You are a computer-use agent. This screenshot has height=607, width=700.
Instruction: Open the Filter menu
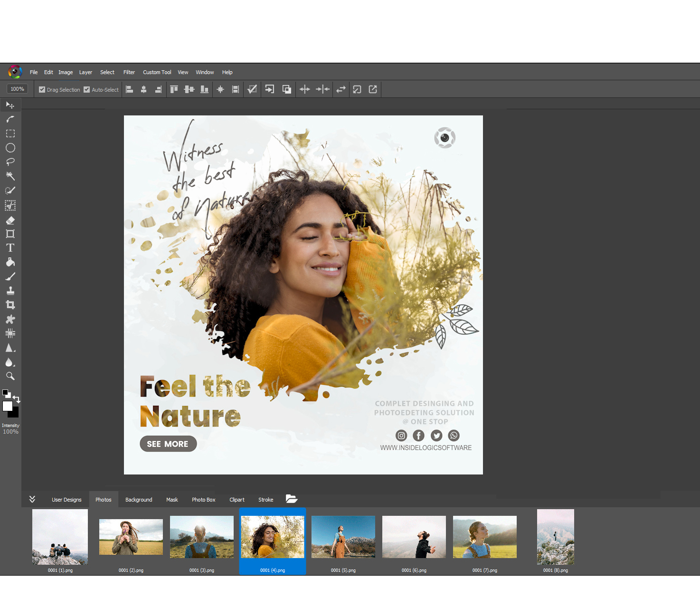[129, 72]
